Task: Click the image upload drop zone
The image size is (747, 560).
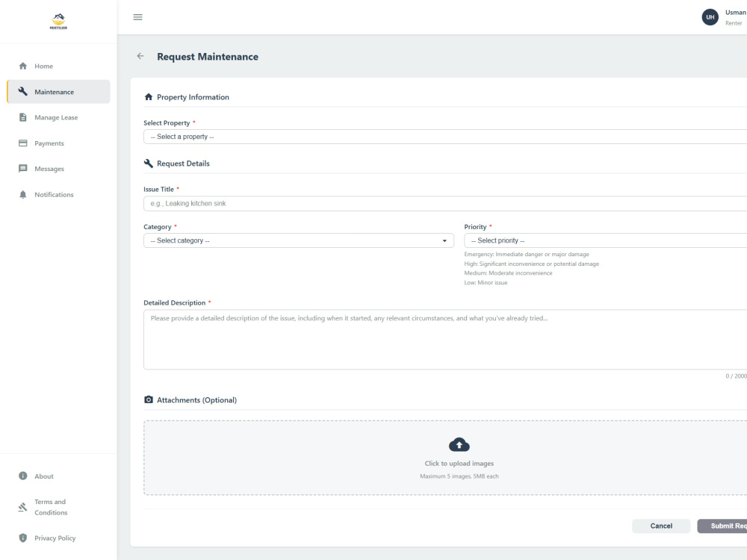Action: (445, 458)
